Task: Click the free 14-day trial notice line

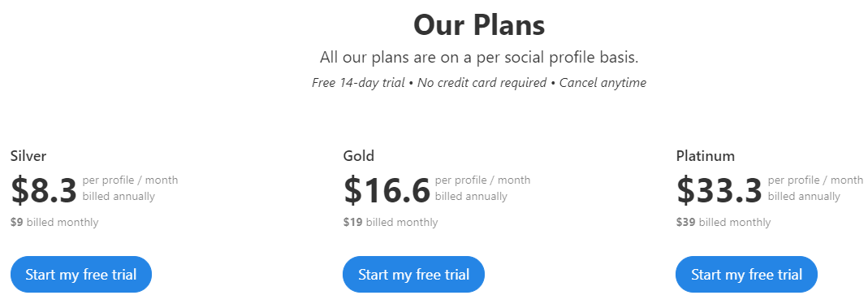Action: pos(479,83)
